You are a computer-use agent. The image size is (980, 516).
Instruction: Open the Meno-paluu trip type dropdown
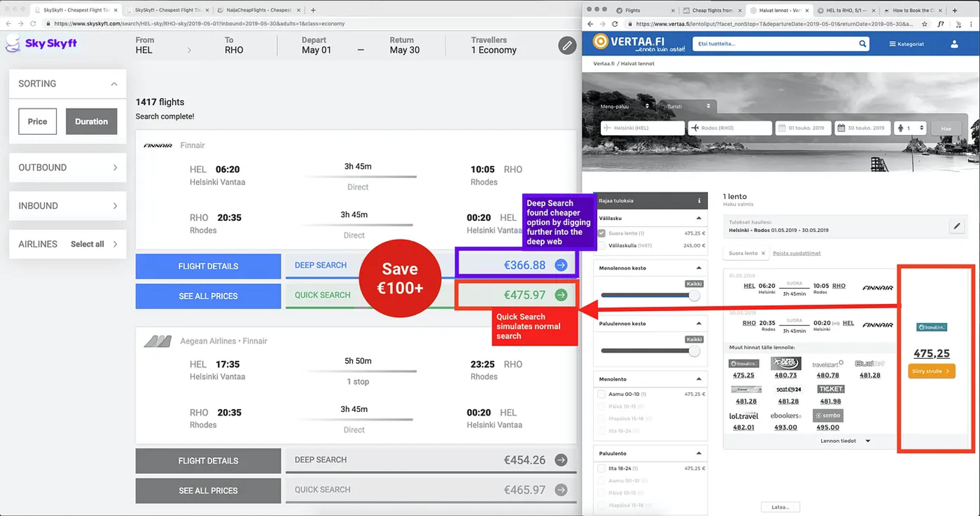[625, 106]
